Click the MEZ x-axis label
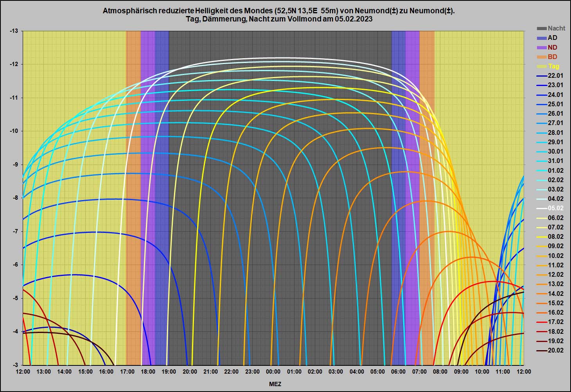571x392 pixels. 275,384
